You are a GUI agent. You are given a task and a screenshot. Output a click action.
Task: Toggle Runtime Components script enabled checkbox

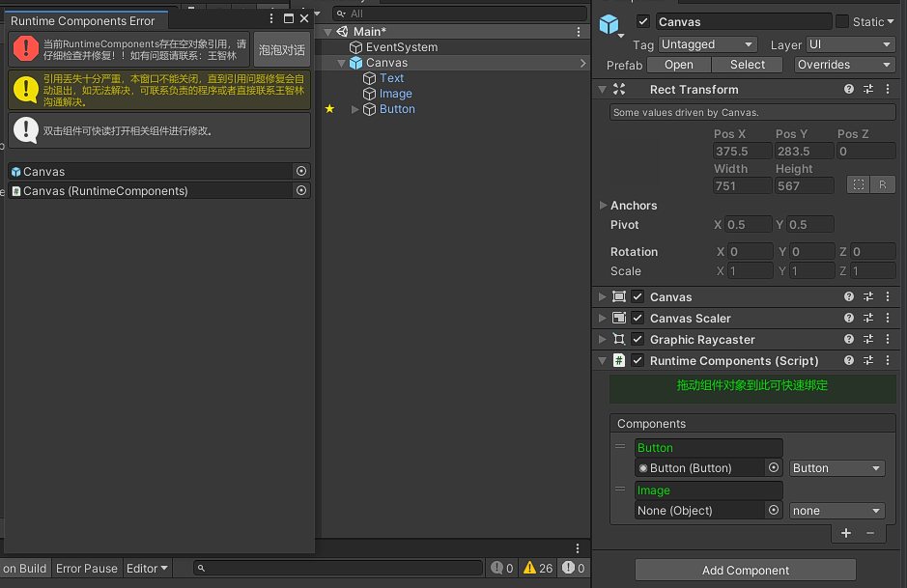point(638,360)
